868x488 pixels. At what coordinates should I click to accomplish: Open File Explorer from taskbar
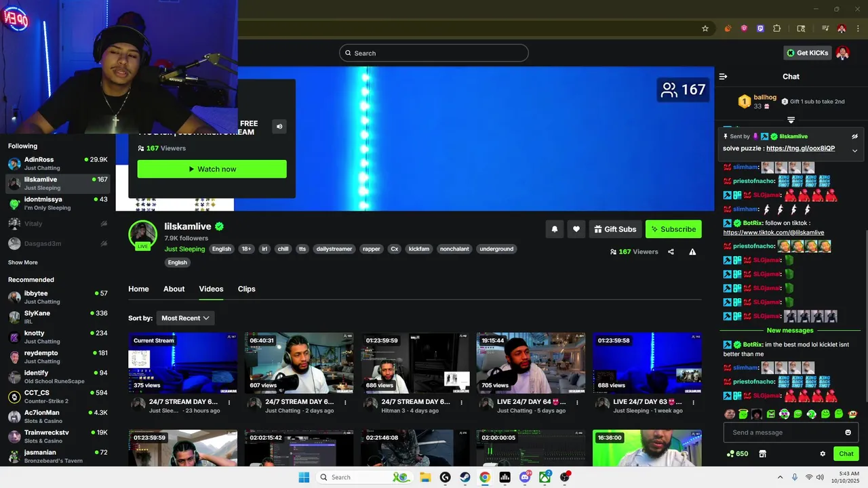click(x=425, y=477)
